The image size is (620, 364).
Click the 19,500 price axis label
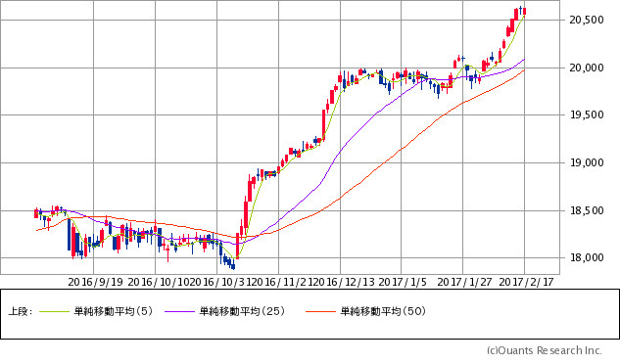[x=587, y=115]
